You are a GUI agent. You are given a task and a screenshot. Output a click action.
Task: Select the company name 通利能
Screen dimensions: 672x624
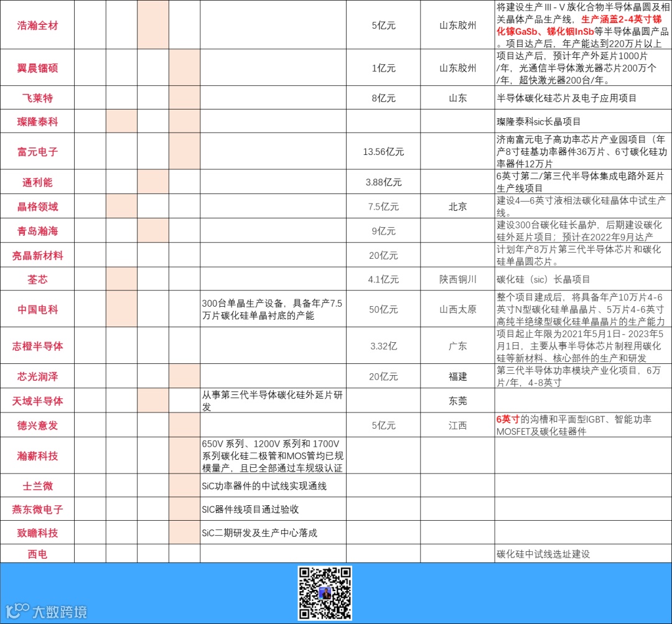pyautogui.click(x=37, y=182)
